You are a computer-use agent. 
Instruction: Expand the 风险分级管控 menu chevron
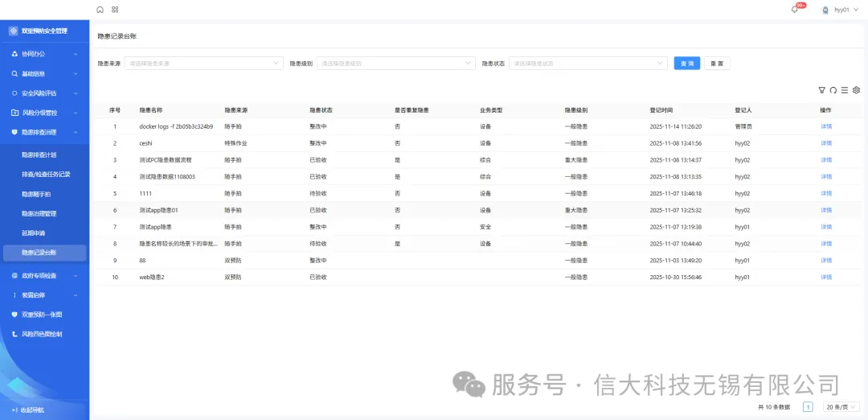point(76,113)
